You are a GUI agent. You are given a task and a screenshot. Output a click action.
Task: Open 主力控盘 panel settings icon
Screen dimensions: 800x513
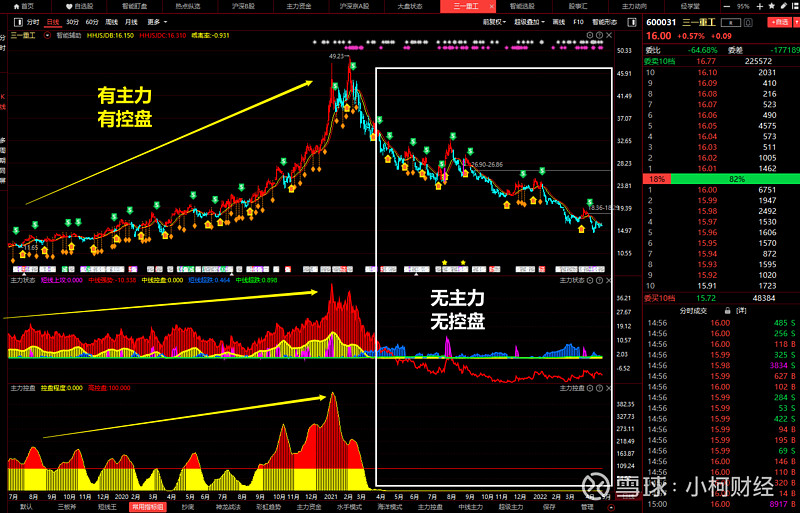[590, 388]
